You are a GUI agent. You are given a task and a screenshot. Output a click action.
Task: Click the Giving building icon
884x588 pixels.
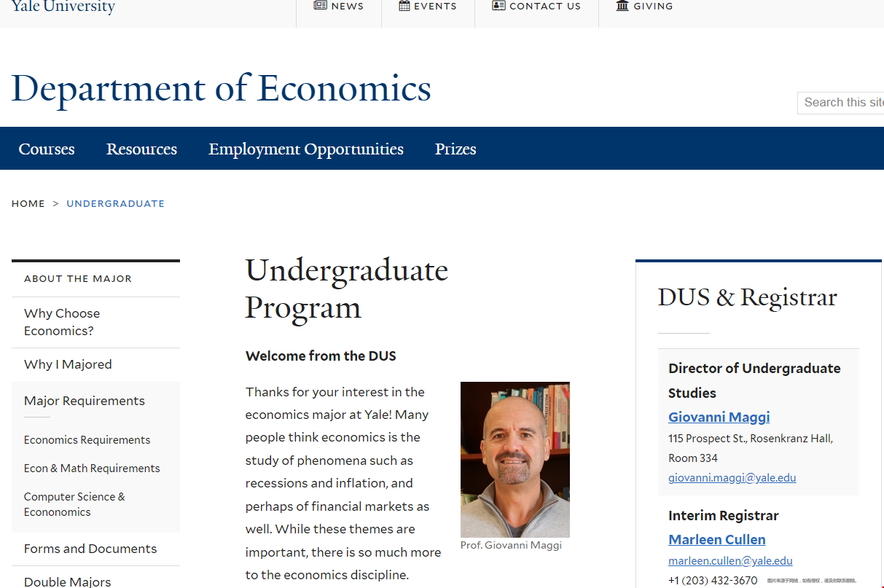pos(622,6)
